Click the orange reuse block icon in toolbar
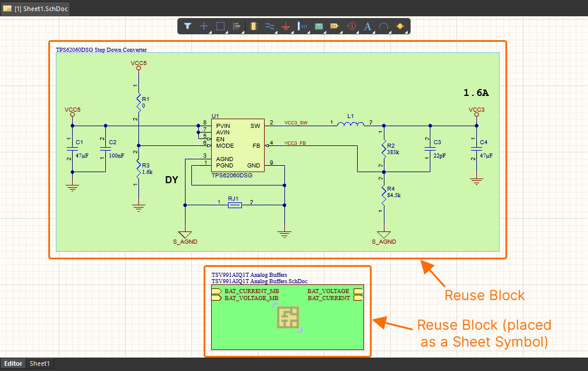588x371 pixels. point(400,26)
